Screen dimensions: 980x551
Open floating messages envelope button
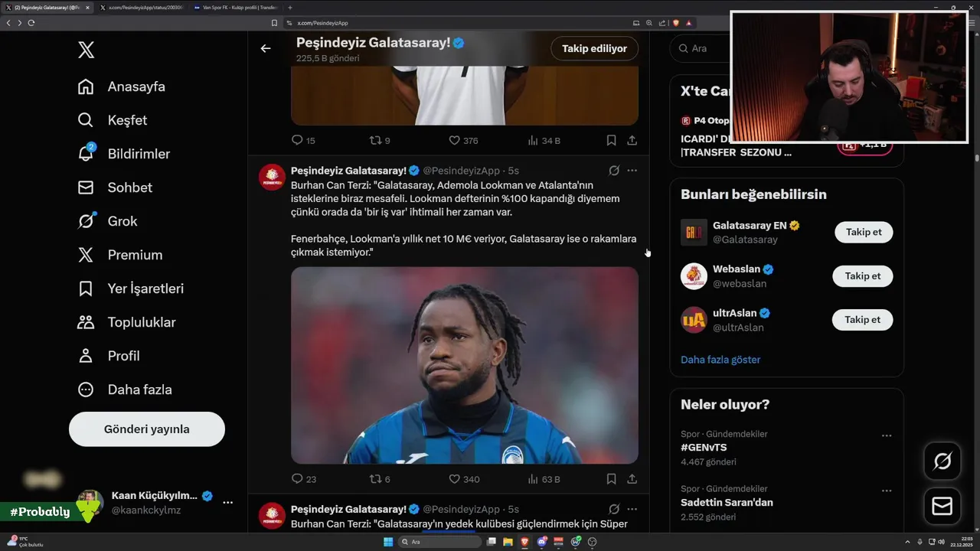click(942, 507)
